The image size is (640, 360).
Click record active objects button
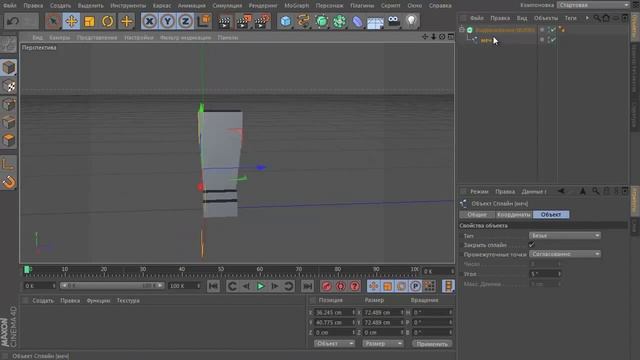pos(326,286)
